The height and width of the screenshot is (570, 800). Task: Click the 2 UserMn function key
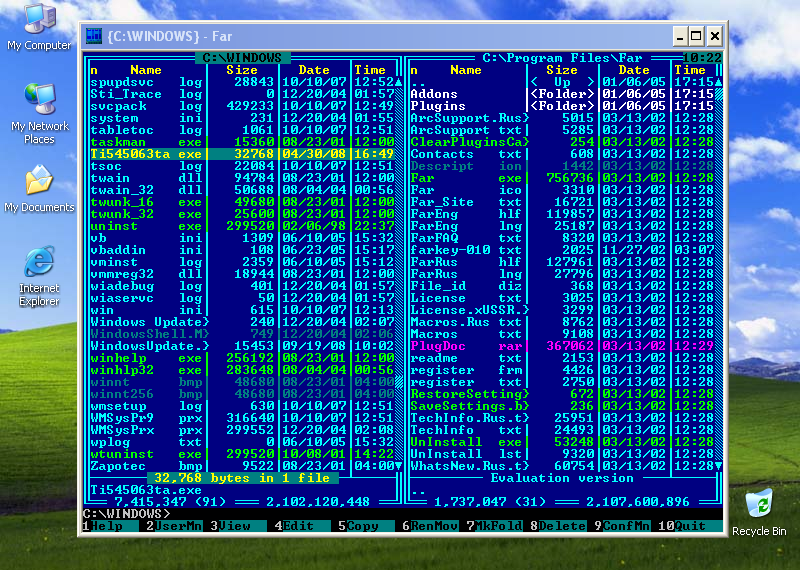click(x=174, y=526)
